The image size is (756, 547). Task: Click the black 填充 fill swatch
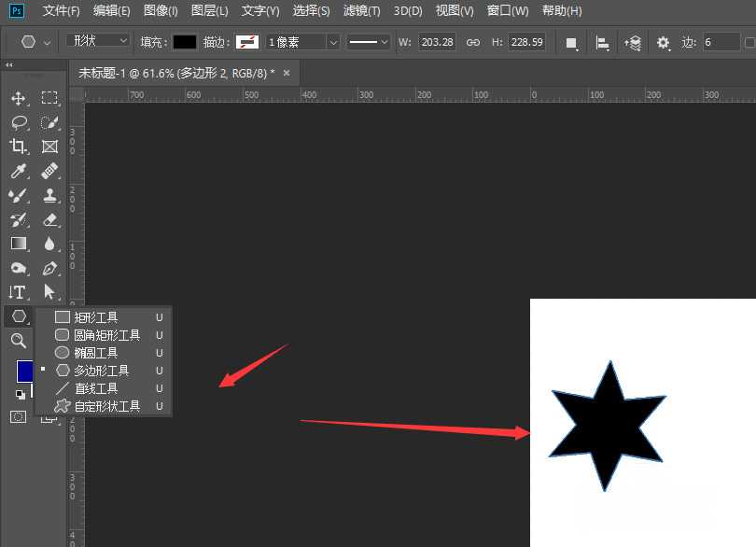click(x=185, y=42)
